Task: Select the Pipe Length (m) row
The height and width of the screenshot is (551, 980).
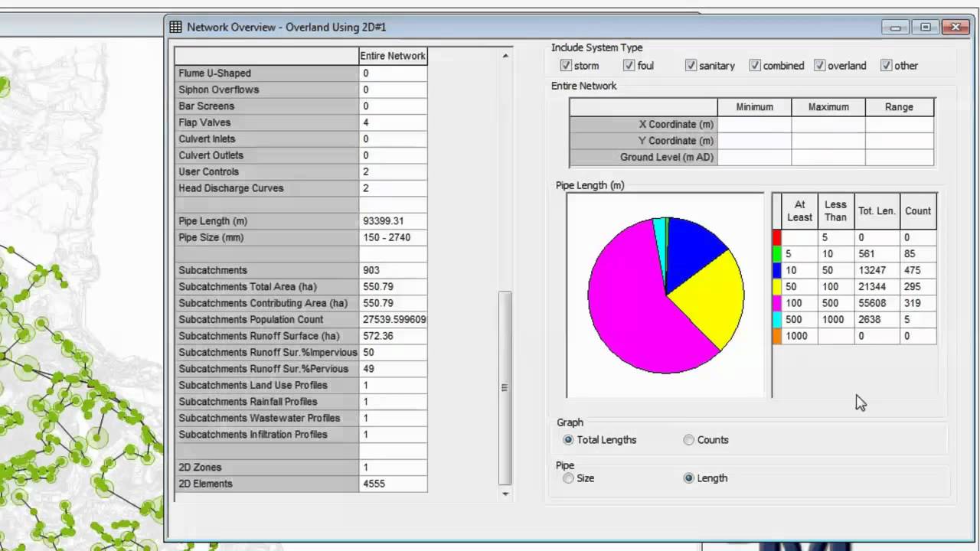Action: pyautogui.click(x=300, y=221)
